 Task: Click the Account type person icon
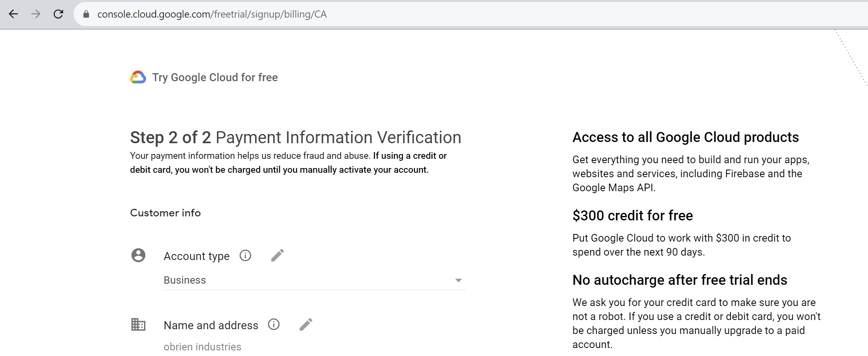138,256
